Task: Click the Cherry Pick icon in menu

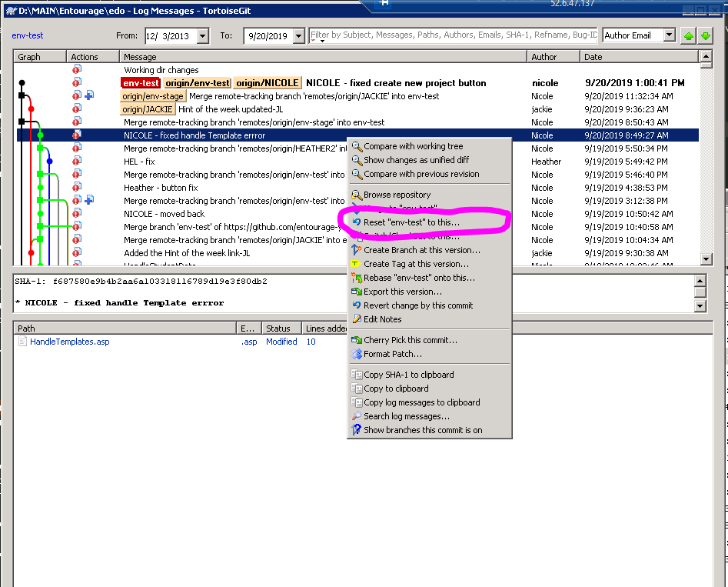Action: (357, 340)
